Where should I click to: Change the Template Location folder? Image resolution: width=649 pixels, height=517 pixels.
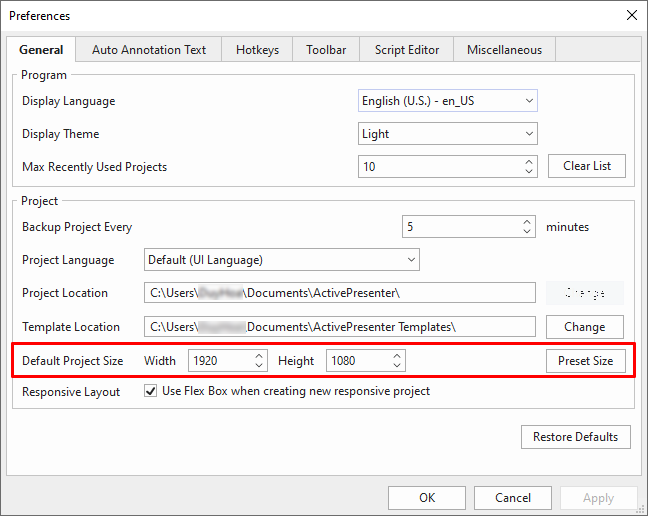tap(584, 327)
